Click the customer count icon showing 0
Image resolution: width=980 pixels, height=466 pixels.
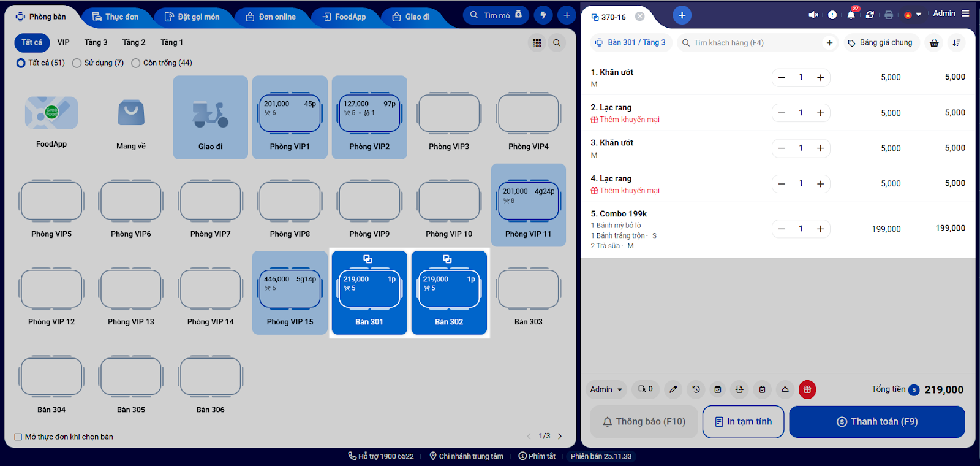pyautogui.click(x=646, y=389)
